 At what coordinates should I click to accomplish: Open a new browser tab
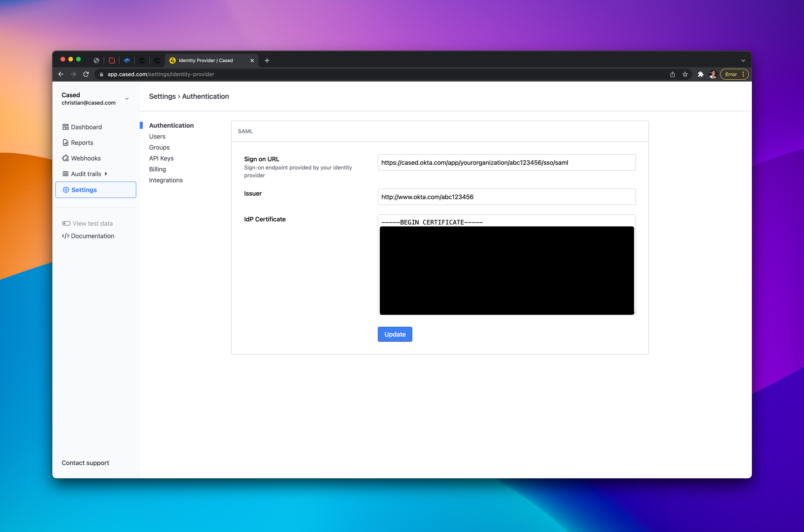click(x=267, y=60)
